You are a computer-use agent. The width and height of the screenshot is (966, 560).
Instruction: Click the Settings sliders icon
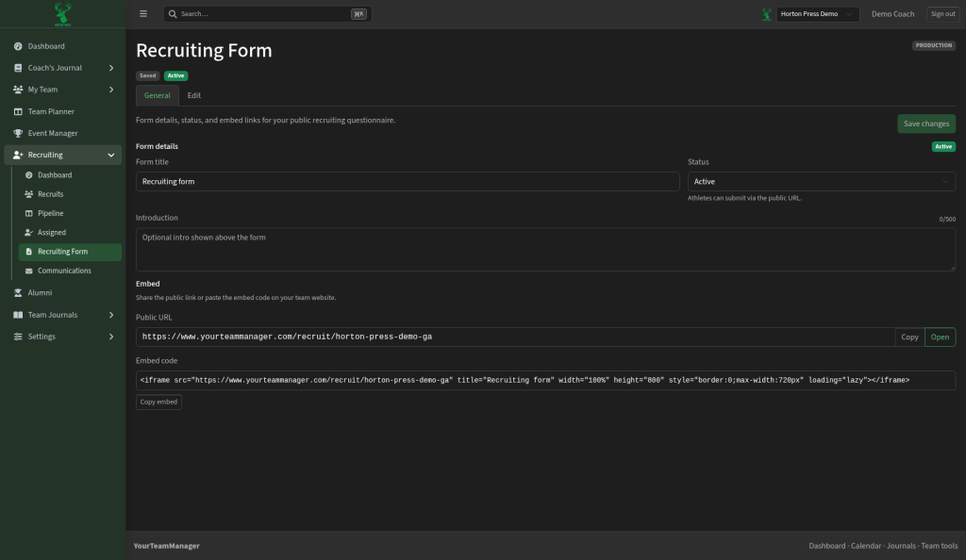(x=18, y=337)
